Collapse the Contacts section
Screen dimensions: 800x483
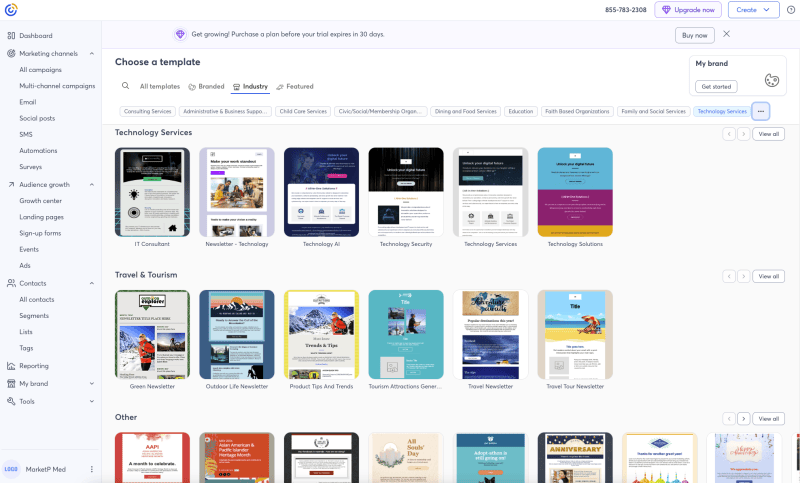click(x=92, y=283)
